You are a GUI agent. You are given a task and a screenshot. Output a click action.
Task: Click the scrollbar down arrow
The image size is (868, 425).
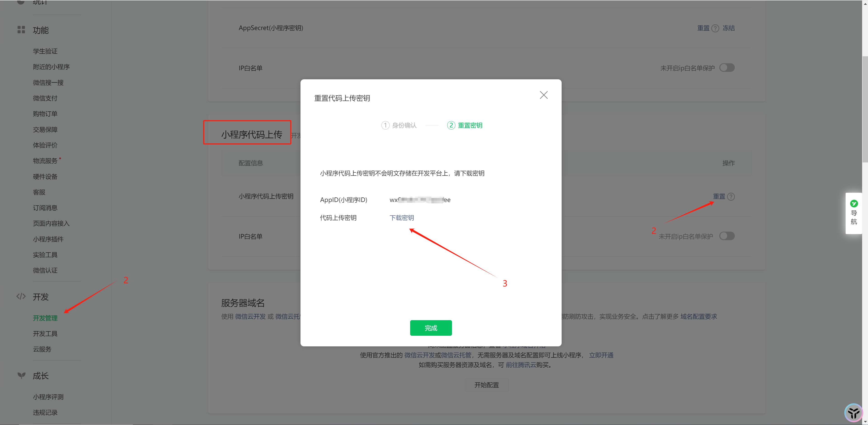point(865,422)
